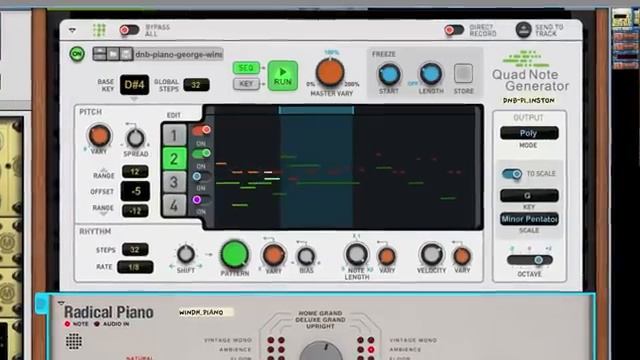Click the Global Steps 32 value
640x360 pixels.
[196, 84]
